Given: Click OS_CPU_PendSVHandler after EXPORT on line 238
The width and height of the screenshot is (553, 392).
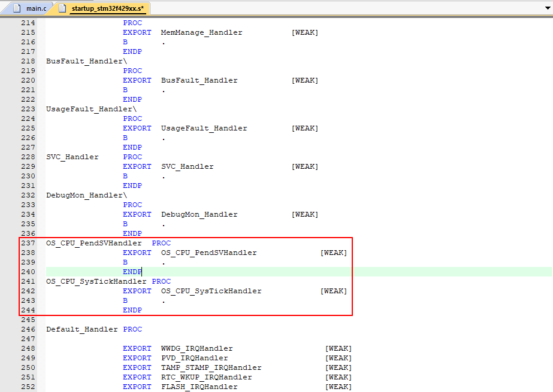Looking at the screenshot, I should tap(208, 253).
